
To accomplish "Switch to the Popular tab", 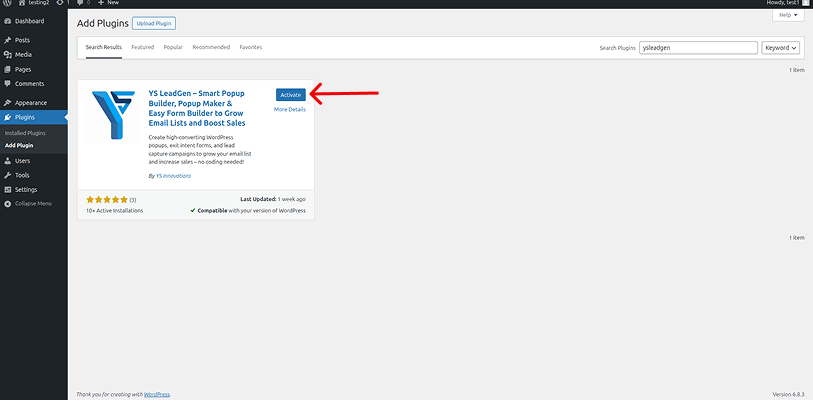I will (173, 47).
